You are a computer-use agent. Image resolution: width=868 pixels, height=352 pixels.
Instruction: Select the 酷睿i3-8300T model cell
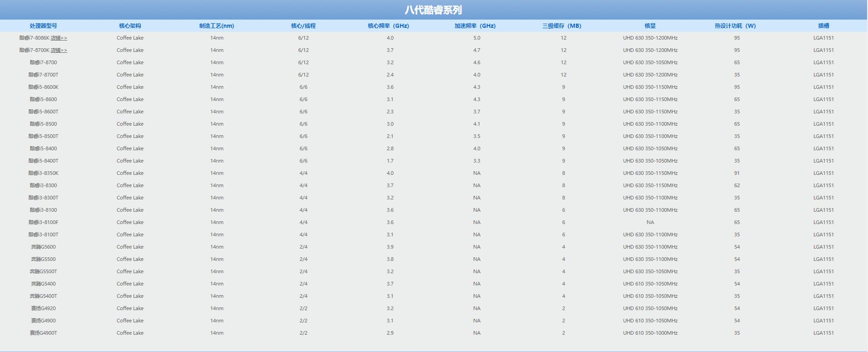click(x=43, y=198)
